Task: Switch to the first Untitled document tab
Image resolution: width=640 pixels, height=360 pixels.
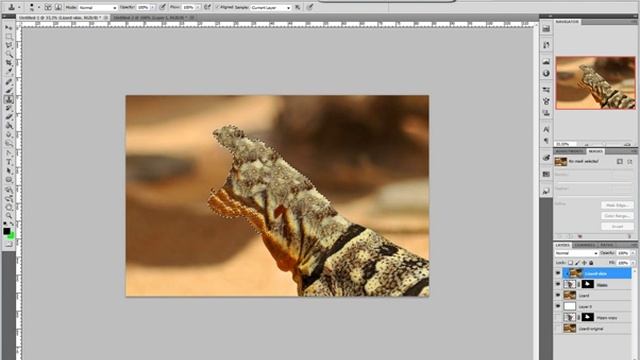Action: pos(63,18)
